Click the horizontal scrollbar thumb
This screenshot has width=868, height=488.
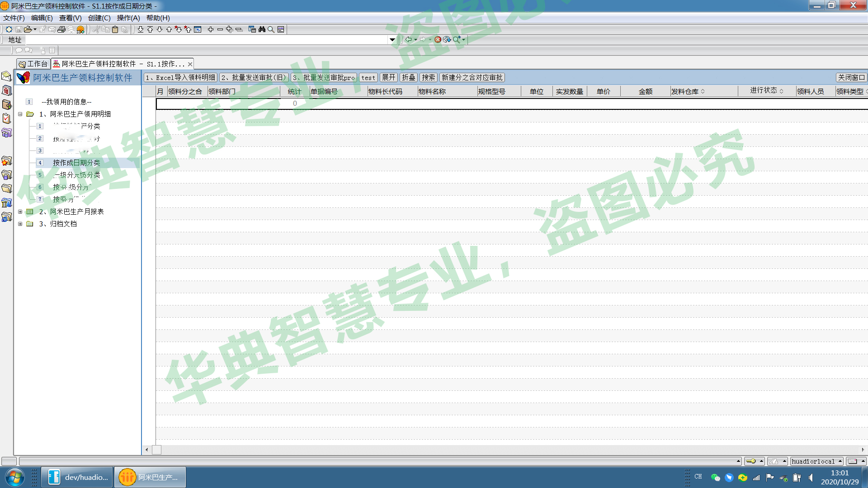(156, 450)
